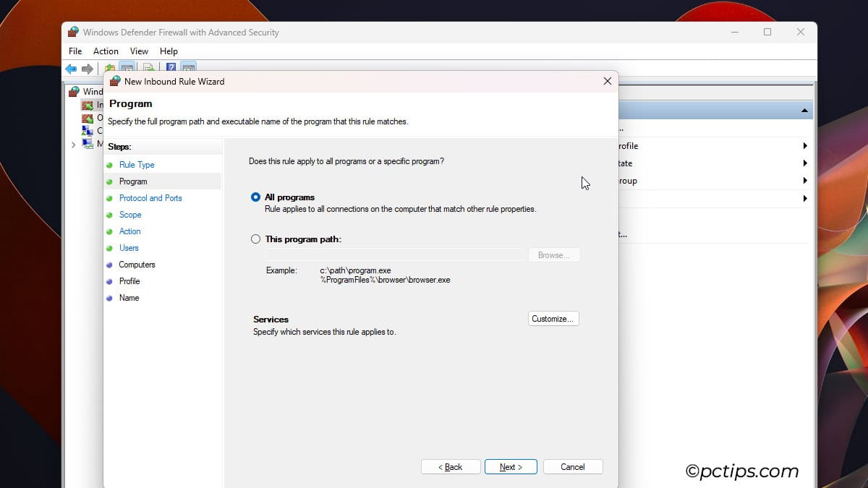Expand the Monitoring tree node
This screenshot has height=488, width=868.
click(72, 144)
